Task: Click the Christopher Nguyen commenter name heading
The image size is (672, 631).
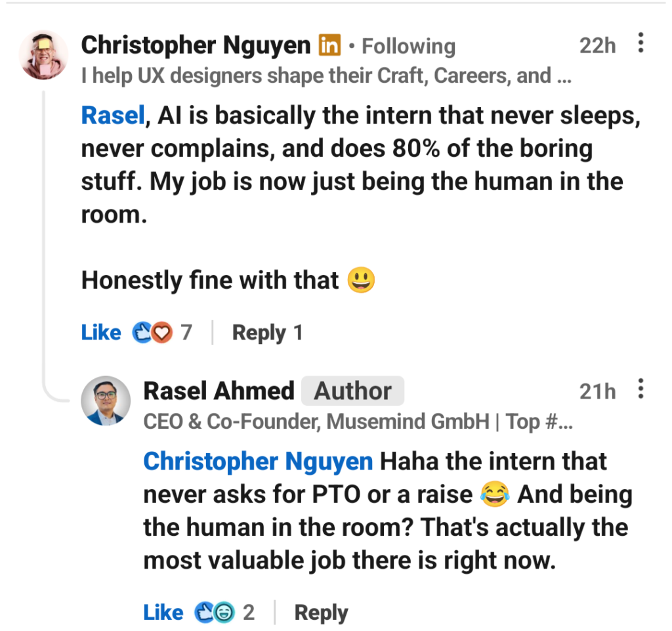Action: point(196,46)
